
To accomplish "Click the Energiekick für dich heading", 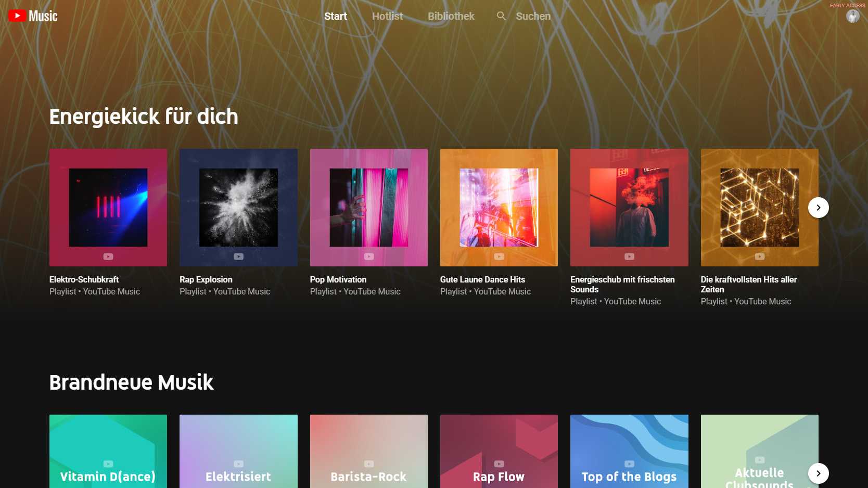I will coord(144,117).
